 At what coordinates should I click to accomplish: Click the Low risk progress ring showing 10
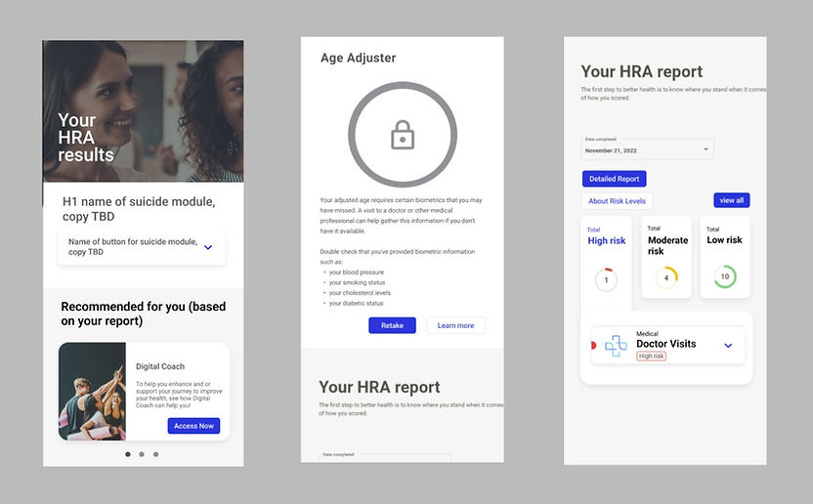click(725, 276)
